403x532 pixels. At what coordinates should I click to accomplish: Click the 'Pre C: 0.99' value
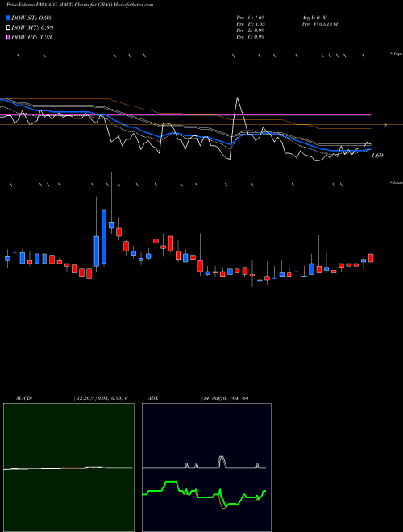(251, 37)
